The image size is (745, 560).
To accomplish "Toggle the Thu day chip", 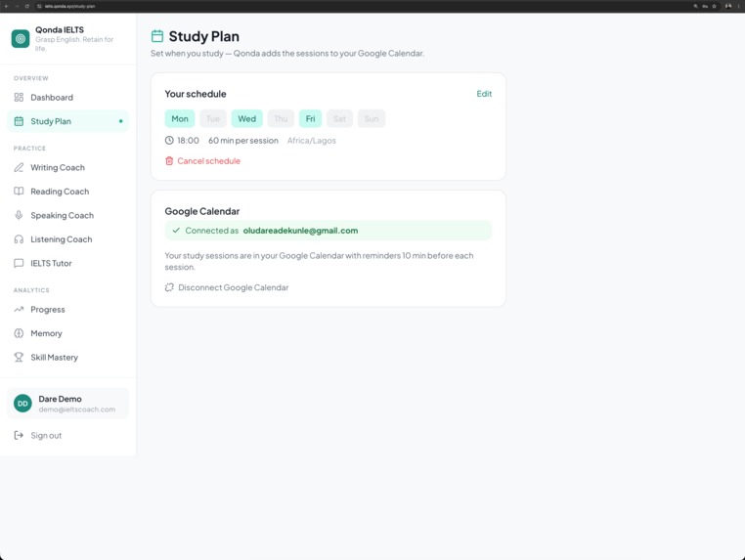I will (281, 119).
